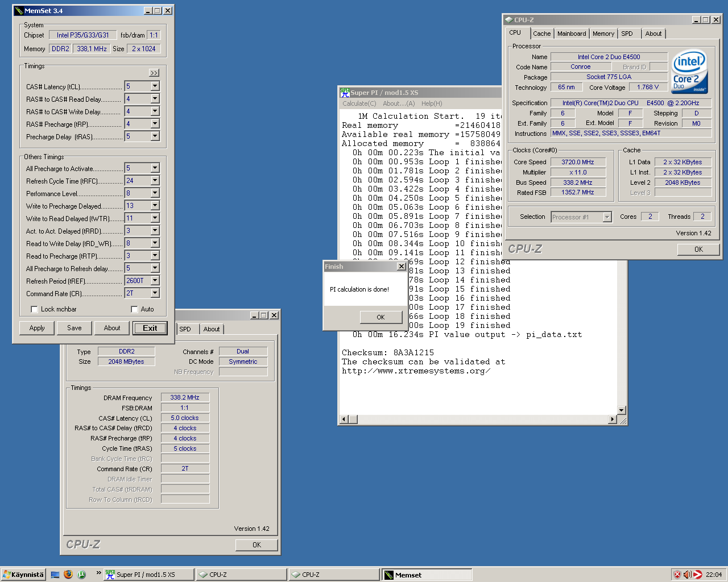Click Super PI horizontal scrollbar left arrow
This screenshot has height=582, width=728.
(x=344, y=419)
